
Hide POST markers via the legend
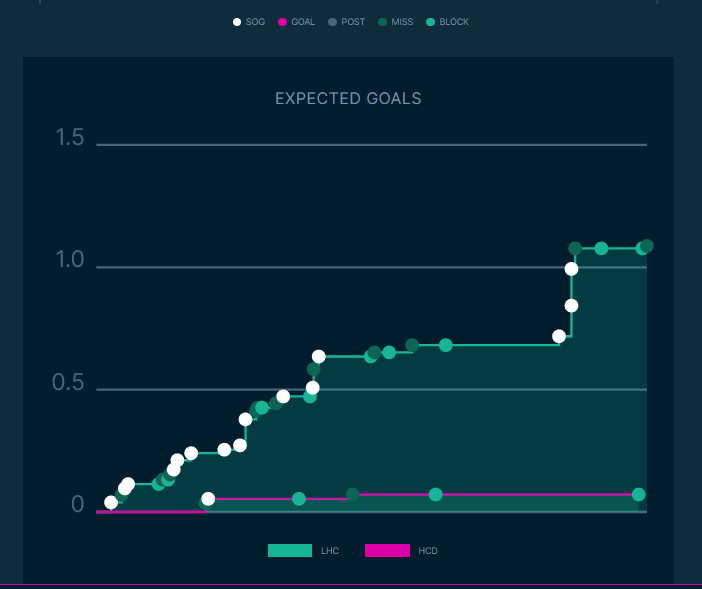coord(333,22)
